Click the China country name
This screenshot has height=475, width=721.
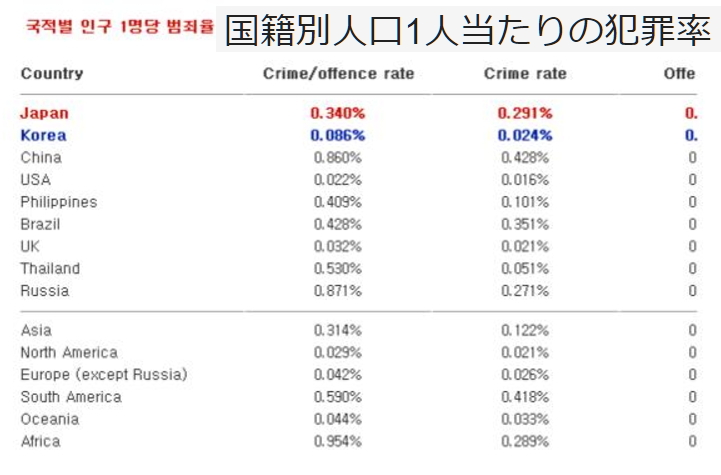coord(41,157)
